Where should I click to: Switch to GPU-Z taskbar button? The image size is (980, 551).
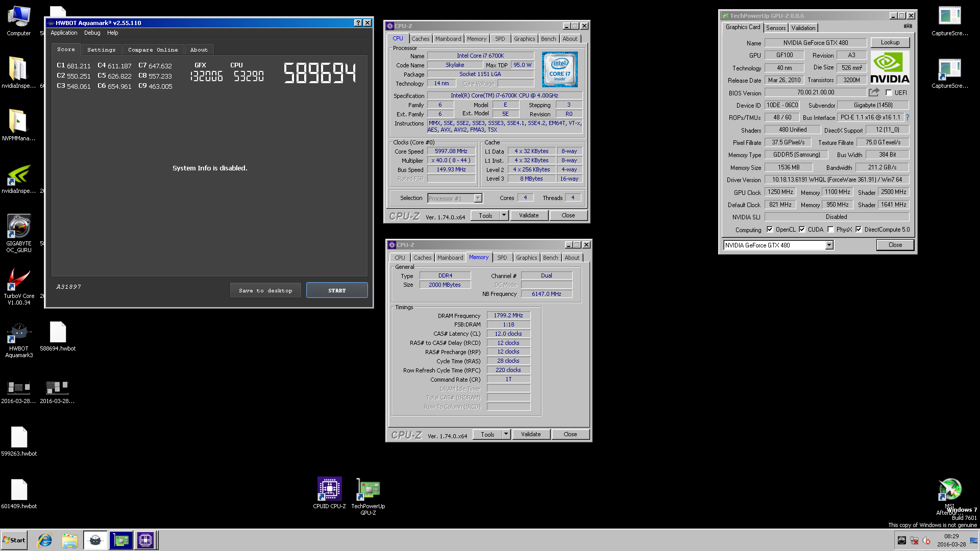click(120, 540)
